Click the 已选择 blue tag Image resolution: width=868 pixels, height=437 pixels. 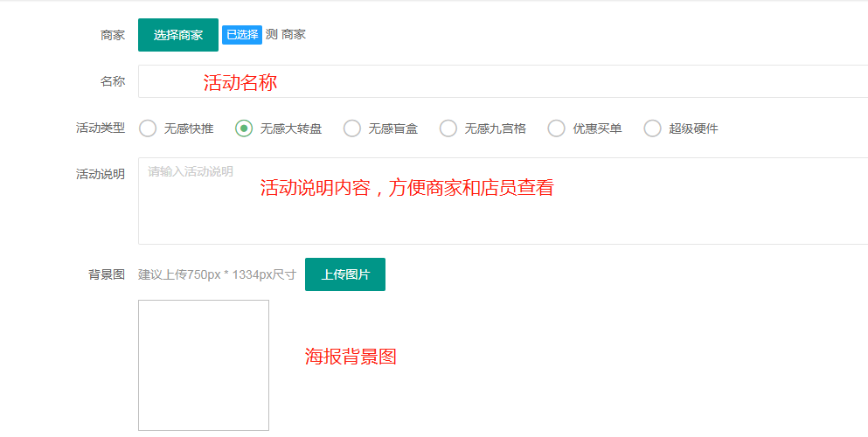pos(242,35)
